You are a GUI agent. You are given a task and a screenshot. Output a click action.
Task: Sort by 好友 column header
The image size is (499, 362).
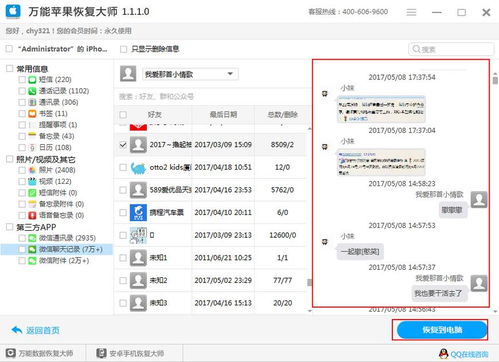[x=155, y=115]
